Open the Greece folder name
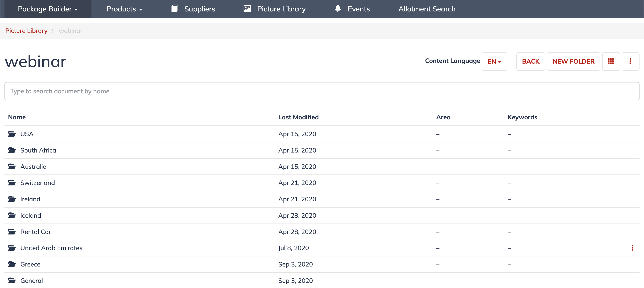This screenshot has height=288, width=644. (x=30, y=264)
